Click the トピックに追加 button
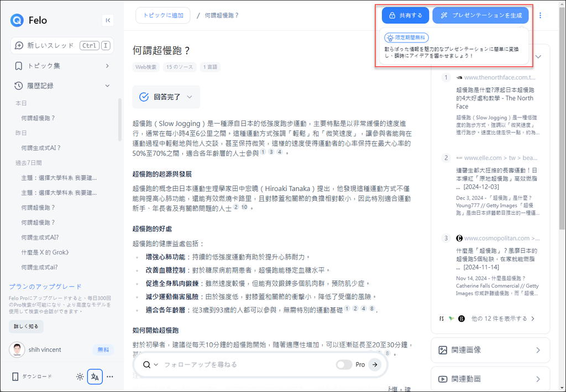 point(163,15)
